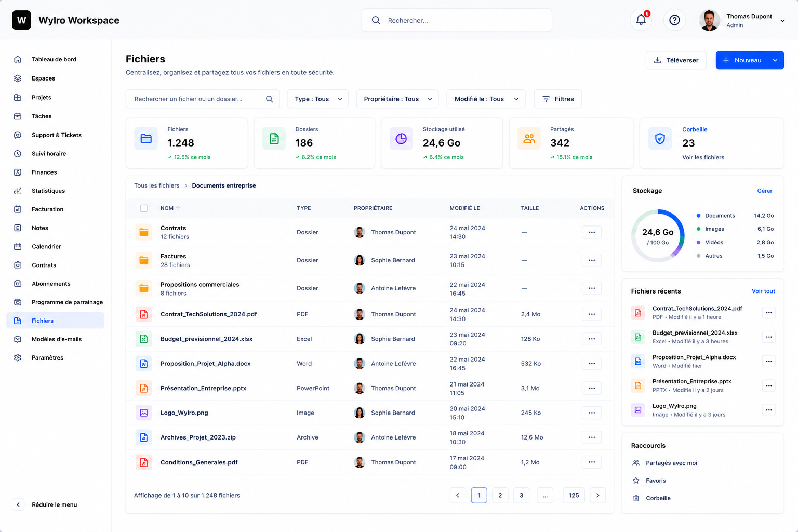Click the Wylro Workspace W logo
Viewport: 798px width, 532px height.
coord(21,20)
